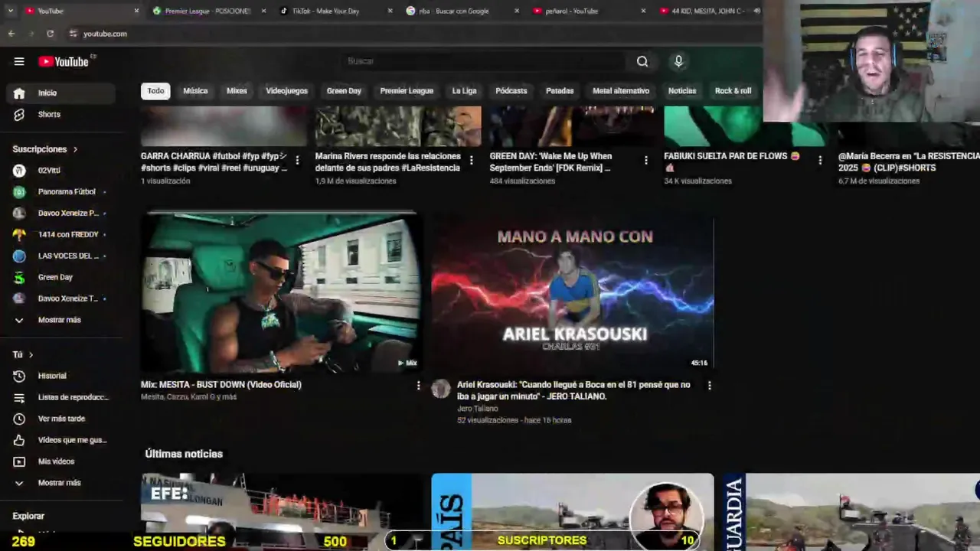Image resolution: width=980 pixels, height=551 pixels.
Task: Expand Mostrar más under Tú section
Action: click(x=61, y=483)
